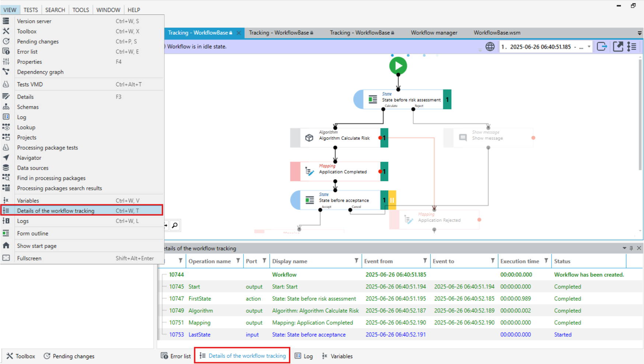Select Details of the workflow tracking menu item
Screen dimensions: 644x364
pos(82,211)
